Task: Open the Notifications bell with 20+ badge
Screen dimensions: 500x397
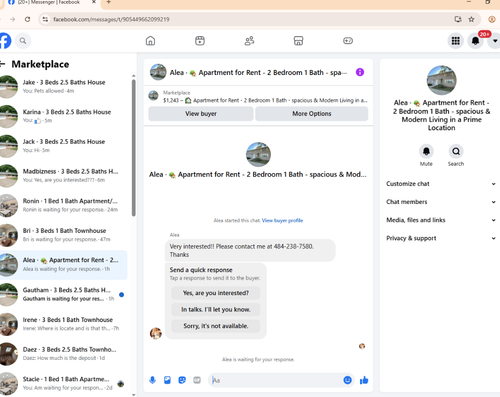Action: [475, 41]
